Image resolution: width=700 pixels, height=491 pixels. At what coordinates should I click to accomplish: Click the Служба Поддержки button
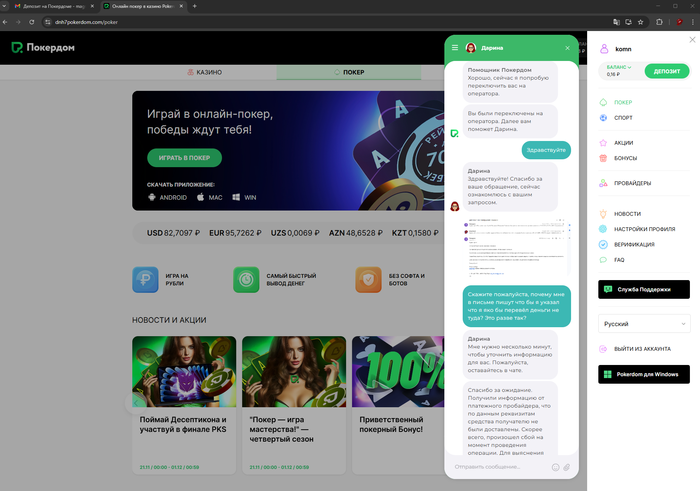point(644,289)
